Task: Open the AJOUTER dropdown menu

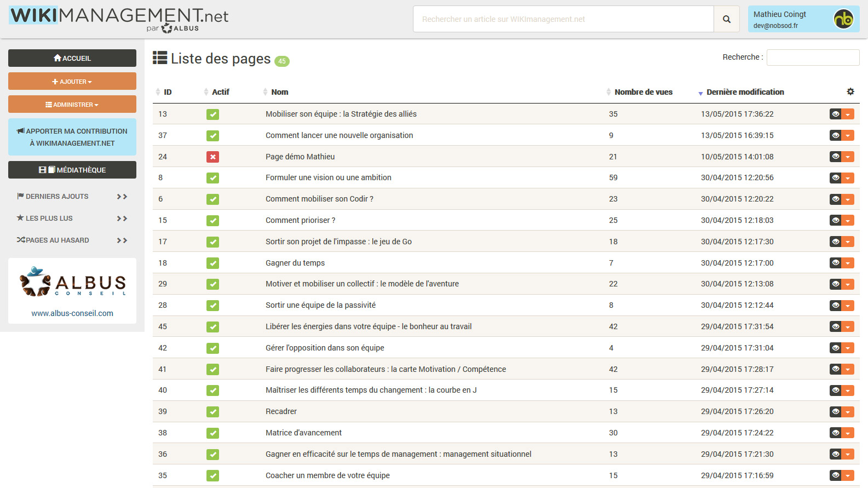Action: click(x=72, y=81)
